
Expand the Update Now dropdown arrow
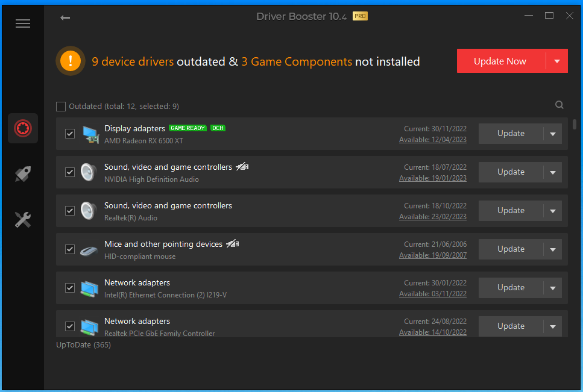click(x=557, y=61)
